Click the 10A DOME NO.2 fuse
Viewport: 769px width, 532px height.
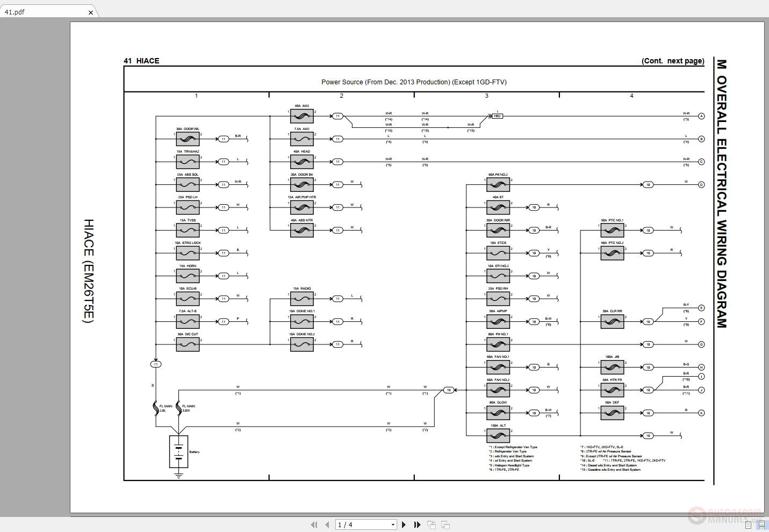tap(302, 344)
